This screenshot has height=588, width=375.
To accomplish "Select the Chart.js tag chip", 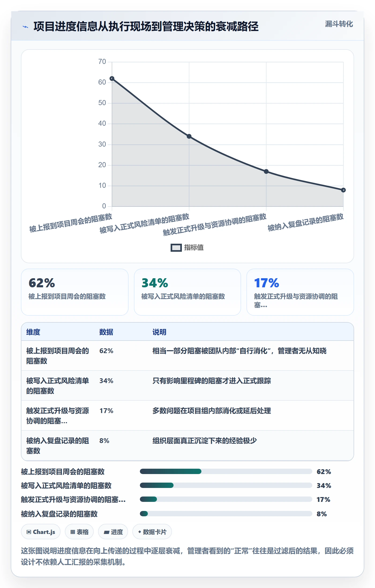I will [x=41, y=532].
